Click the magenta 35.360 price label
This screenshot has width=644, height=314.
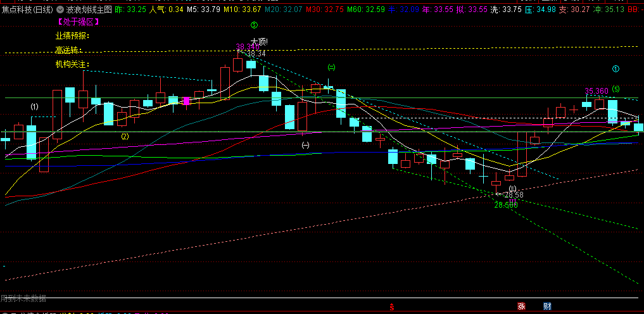(x=597, y=91)
